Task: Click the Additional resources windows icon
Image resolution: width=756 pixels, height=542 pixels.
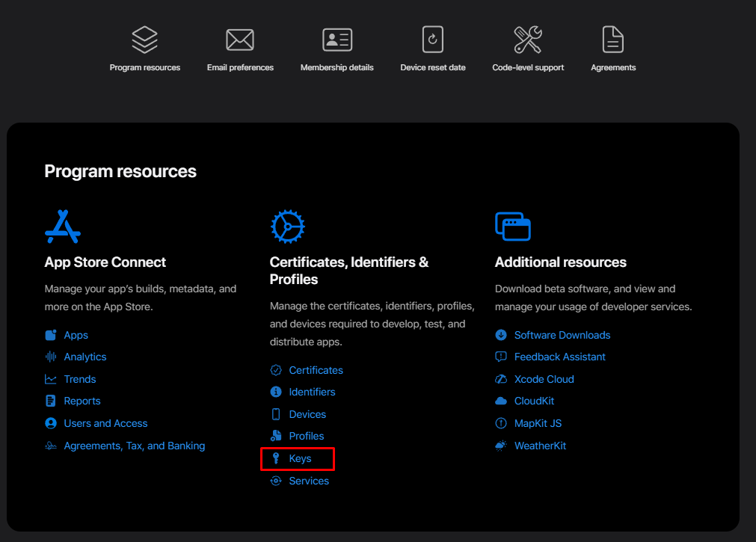Action: pos(513,227)
